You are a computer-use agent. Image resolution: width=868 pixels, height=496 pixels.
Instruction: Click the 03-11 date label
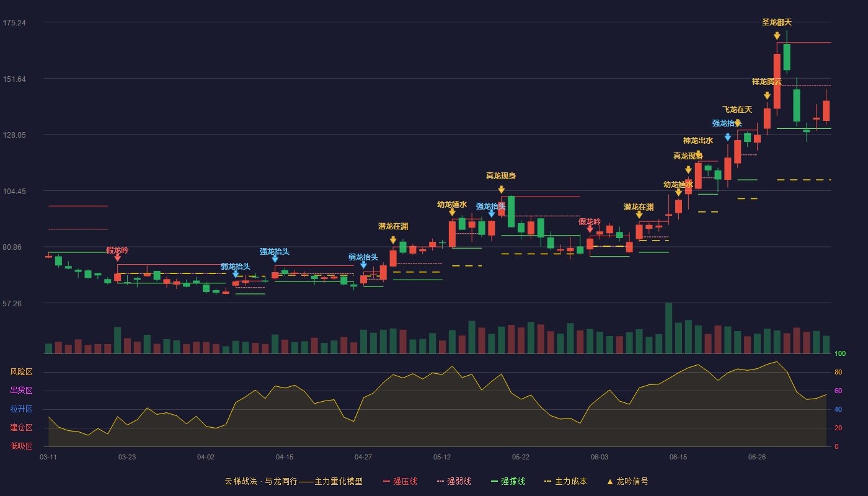(x=48, y=457)
